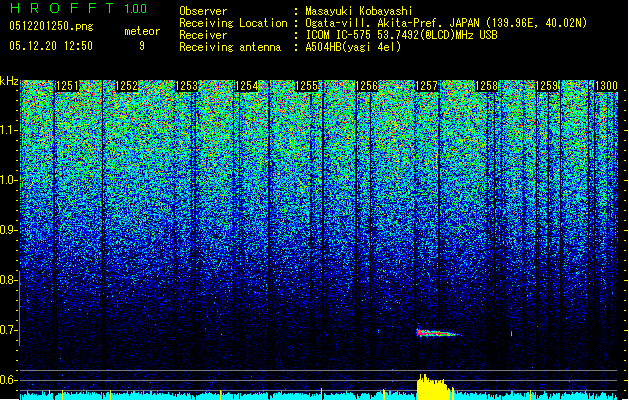This screenshot has height=400, width=629.
Task: Click the 1.0 kHz axis label
Action: pyautogui.click(x=8, y=180)
